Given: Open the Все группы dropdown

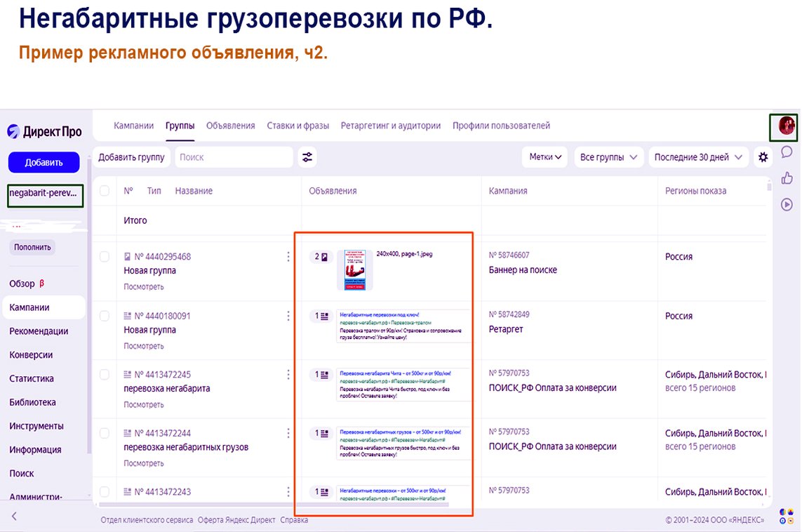Looking at the screenshot, I should point(608,157).
